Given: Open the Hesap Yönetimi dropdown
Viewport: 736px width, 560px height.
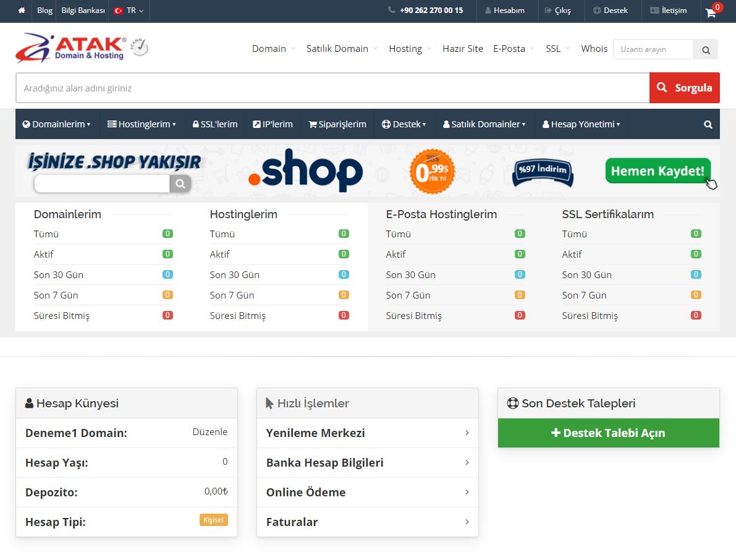Looking at the screenshot, I should [581, 124].
